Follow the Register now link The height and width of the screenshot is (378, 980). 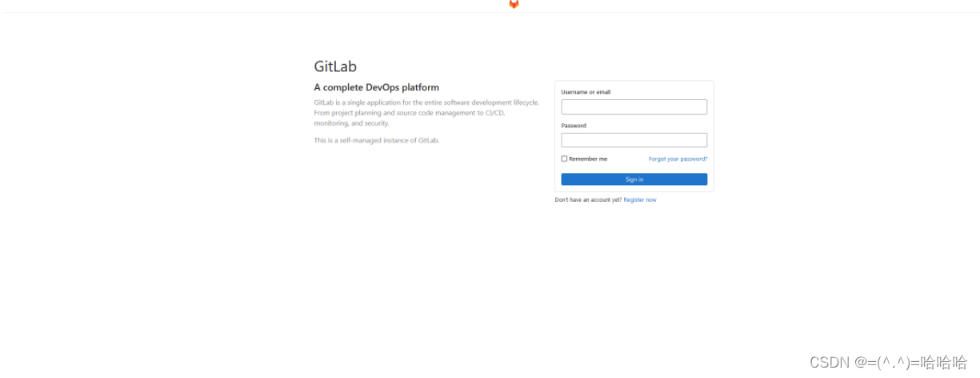(x=640, y=200)
